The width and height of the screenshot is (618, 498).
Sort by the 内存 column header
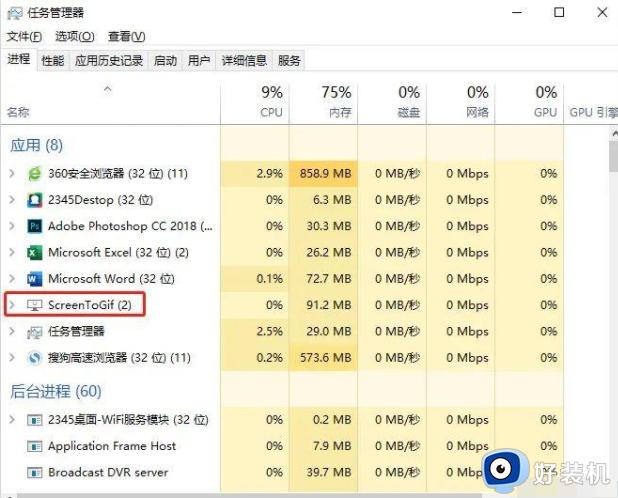click(324, 103)
